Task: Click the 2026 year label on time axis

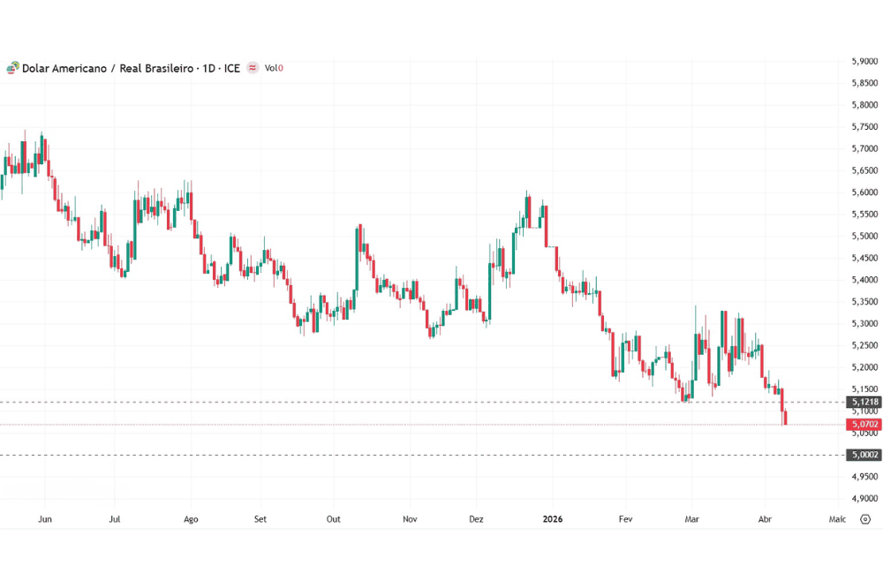Action: 553,519
